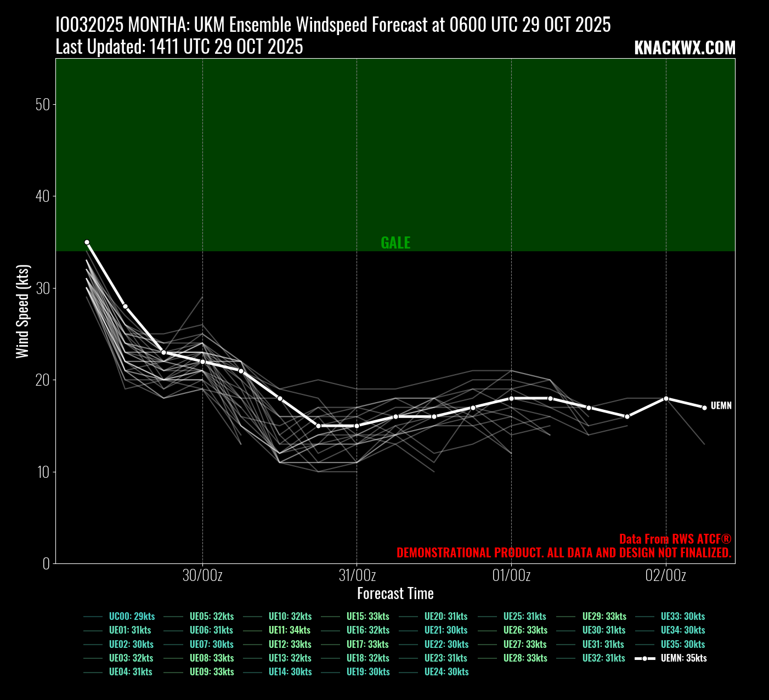Screen dimensions: 769x700
Task: Click the red Data From RWS ATCF text
Action: (675, 539)
